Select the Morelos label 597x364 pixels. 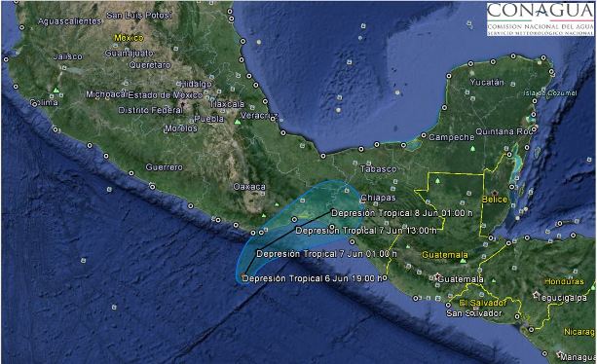click(x=181, y=128)
